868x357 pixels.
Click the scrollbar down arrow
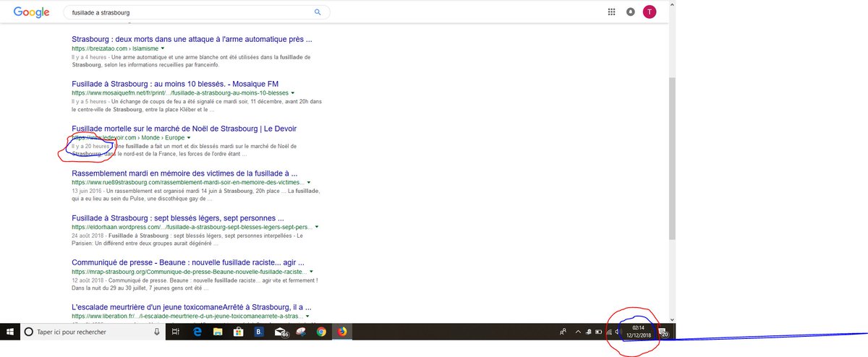(x=672, y=319)
